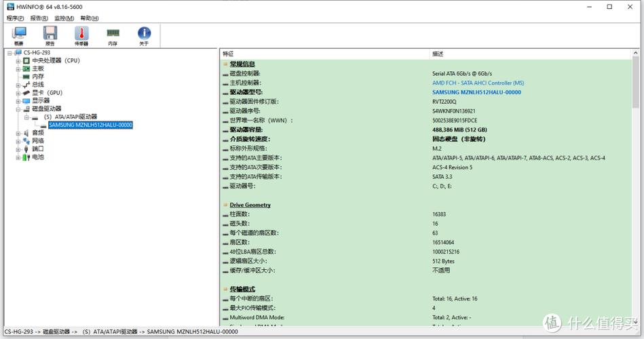Screen dimensions: 644x339
Task: Click the details pane scroll-up arrow
Action: (x=635, y=54)
